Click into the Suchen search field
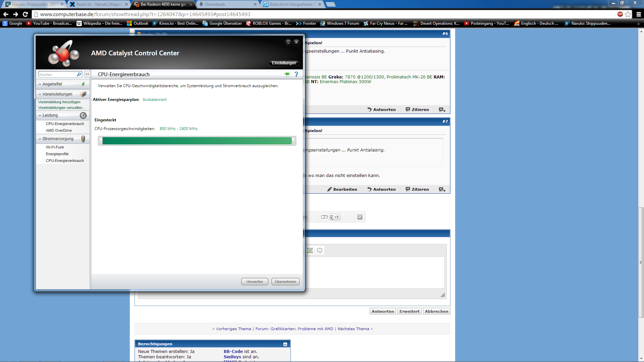This screenshot has height=362, width=644. [x=57, y=74]
